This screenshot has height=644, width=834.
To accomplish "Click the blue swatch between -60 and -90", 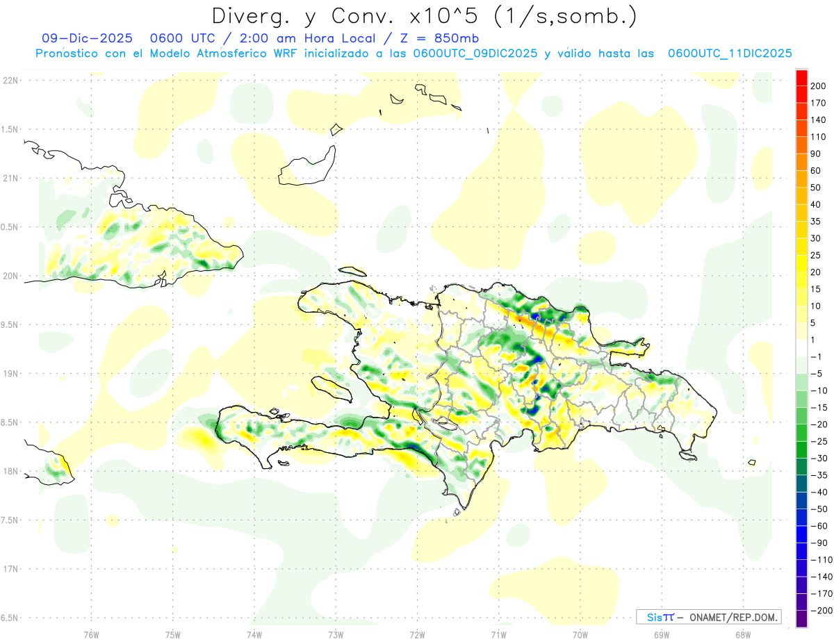I will click(x=802, y=534).
